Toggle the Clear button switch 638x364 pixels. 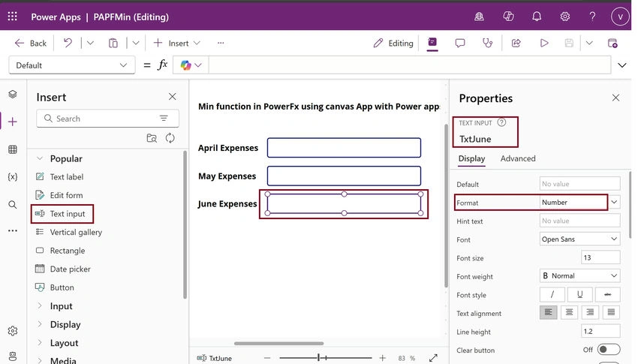608,349
